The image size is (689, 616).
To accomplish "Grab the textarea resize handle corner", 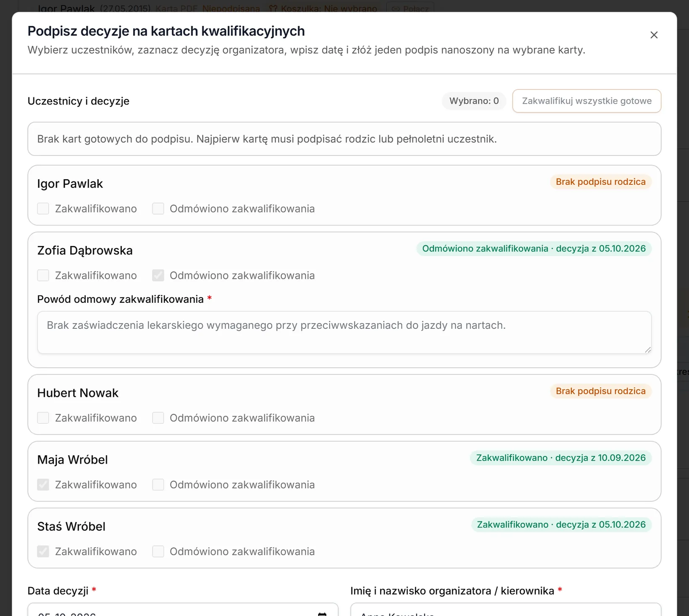I will pos(648,350).
